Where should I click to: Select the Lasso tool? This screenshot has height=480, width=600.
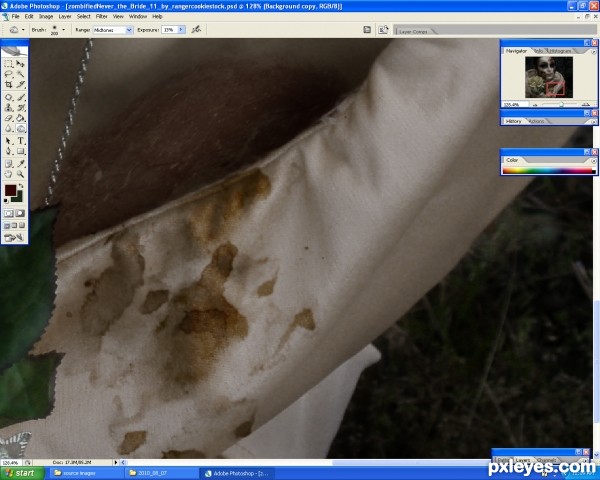(x=8, y=74)
